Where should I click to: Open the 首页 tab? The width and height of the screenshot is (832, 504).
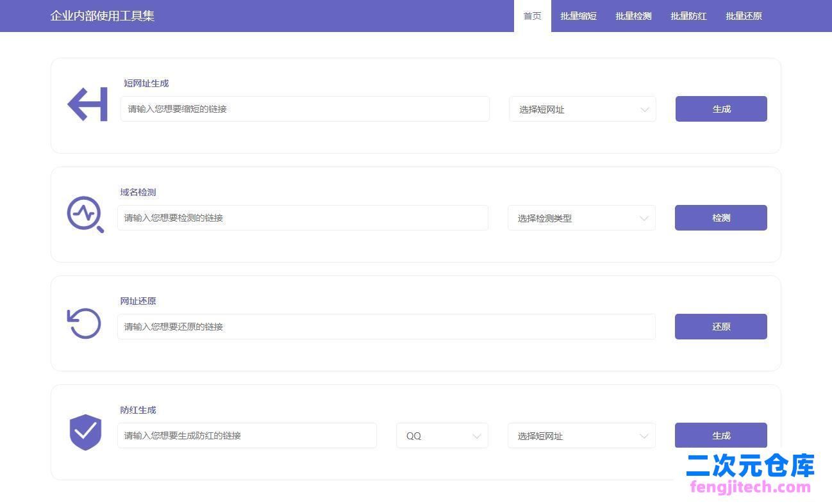(532, 16)
